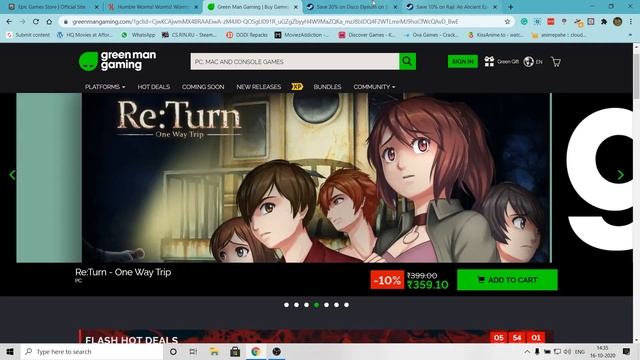Expand the Community dropdown menu
The height and width of the screenshot is (360, 640).
tap(374, 87)
